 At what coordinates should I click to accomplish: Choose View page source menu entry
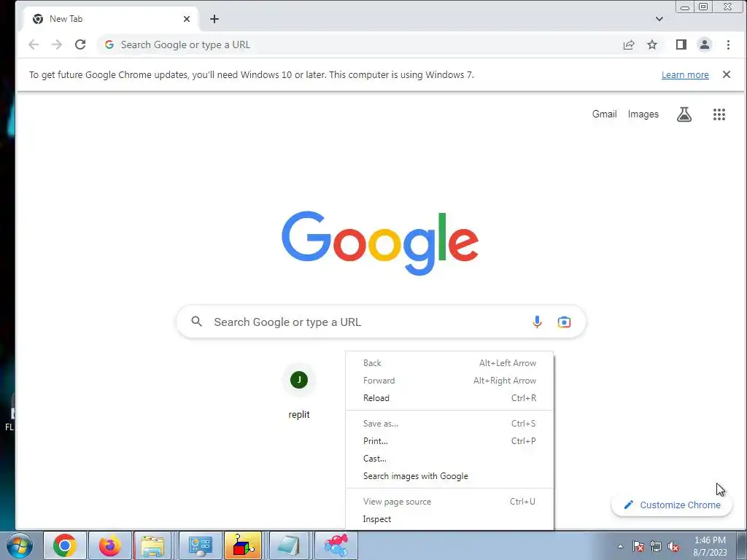(x=449, y=502)
